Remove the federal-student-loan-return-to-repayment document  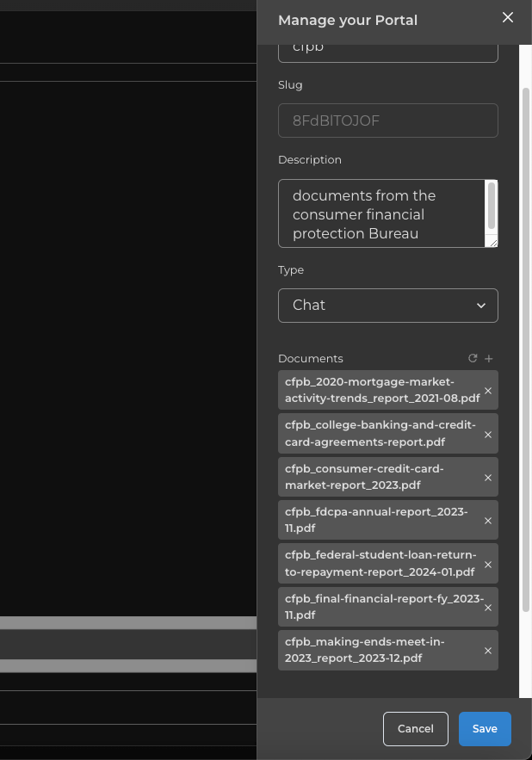488,565
